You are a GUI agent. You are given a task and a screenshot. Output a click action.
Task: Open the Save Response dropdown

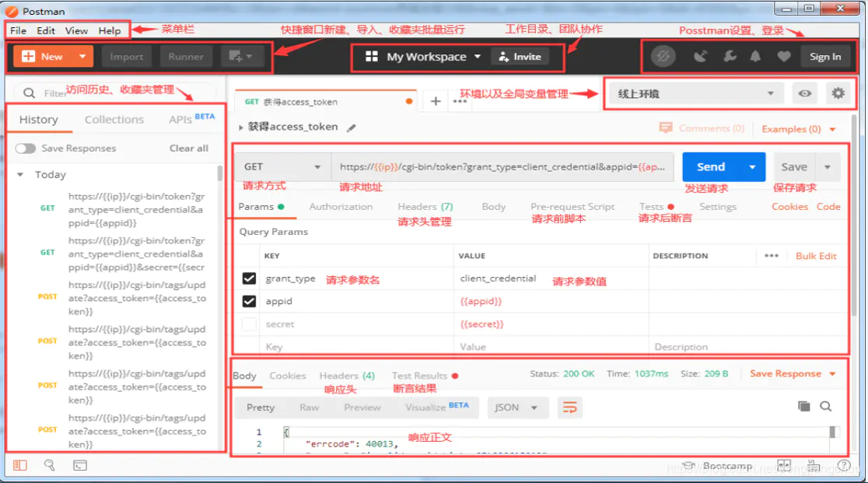832,374
